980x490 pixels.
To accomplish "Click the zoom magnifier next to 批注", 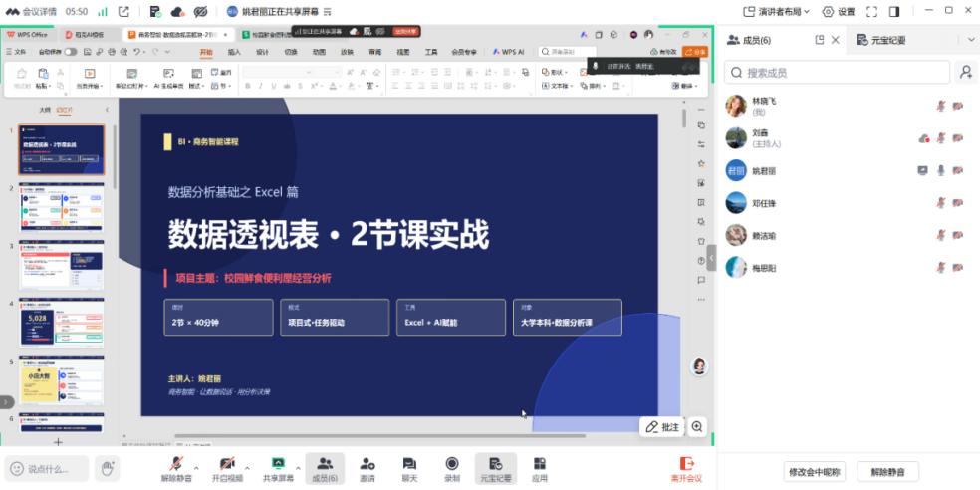I will tap(697, 427).
